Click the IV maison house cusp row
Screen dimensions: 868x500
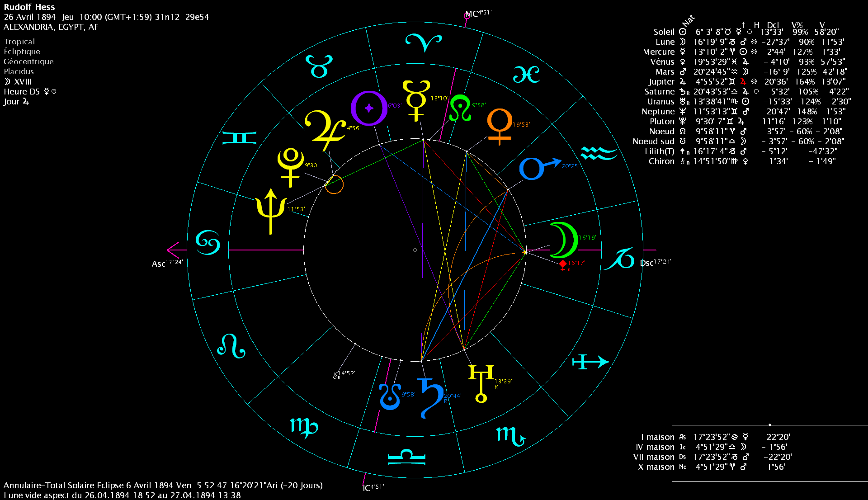pos(712,447)
